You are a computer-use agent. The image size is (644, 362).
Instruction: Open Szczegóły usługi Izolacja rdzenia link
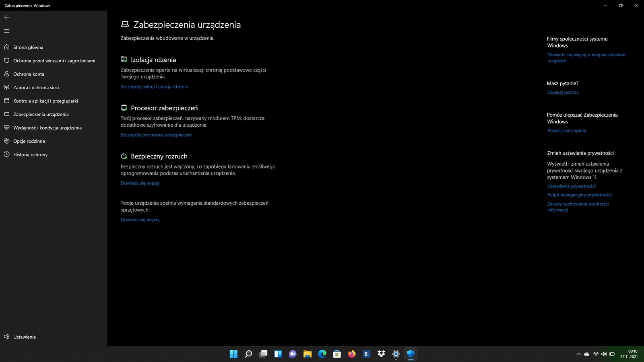[x=154, y=86]
